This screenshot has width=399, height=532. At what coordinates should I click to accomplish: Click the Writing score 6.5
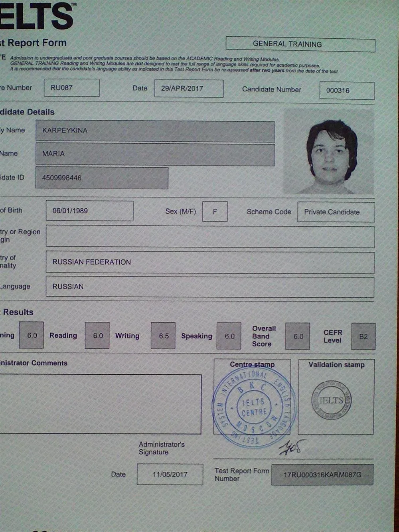(163, 336)
